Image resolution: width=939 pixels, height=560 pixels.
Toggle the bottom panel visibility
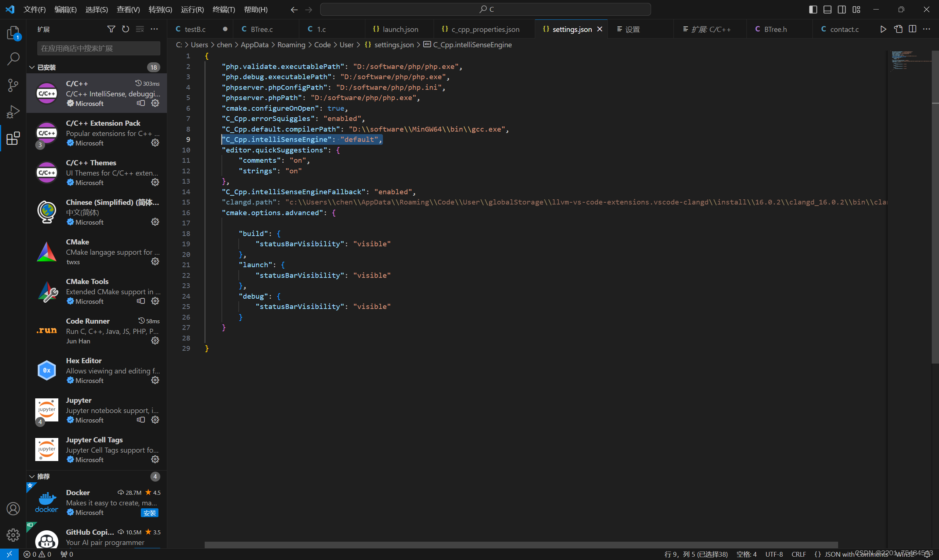coord(827,9)
